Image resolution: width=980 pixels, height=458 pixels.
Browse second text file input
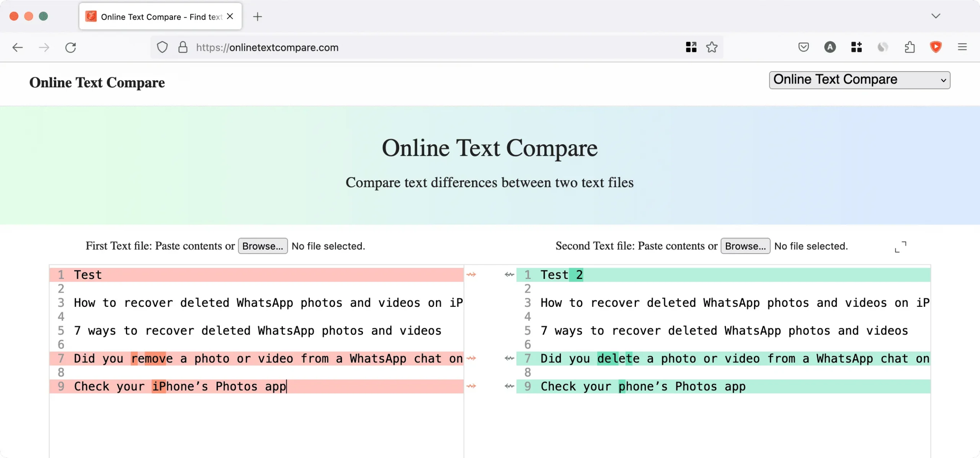[745, 246]
